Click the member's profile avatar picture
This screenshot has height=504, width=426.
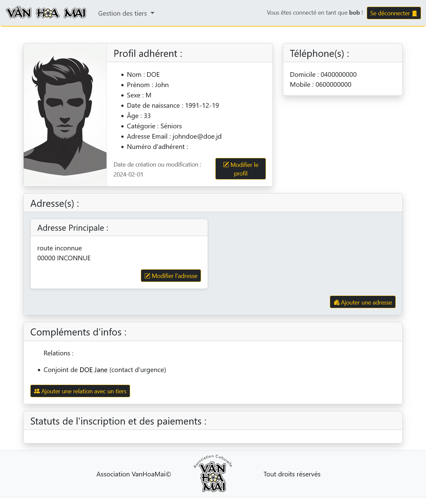click(x=65, y=115)
